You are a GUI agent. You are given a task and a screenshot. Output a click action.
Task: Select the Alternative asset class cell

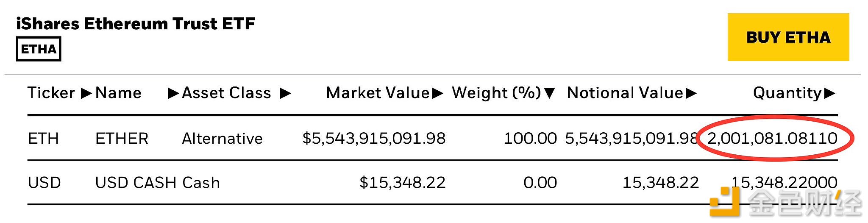click(x=222, y=139)
